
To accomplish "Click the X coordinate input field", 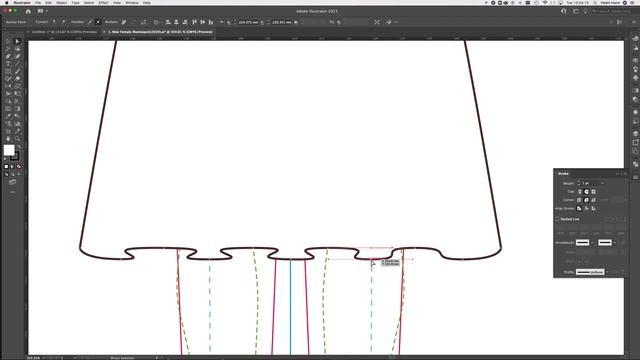I will [248, 22].
